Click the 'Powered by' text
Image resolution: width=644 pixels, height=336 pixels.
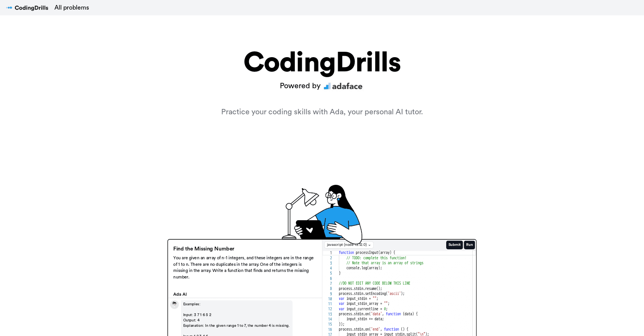300,86
